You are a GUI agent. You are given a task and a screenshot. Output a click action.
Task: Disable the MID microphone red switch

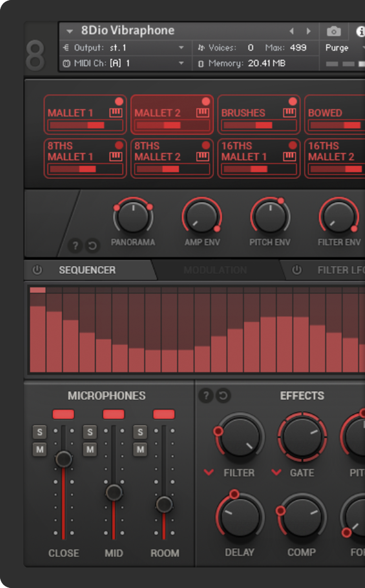pos(114,414)
